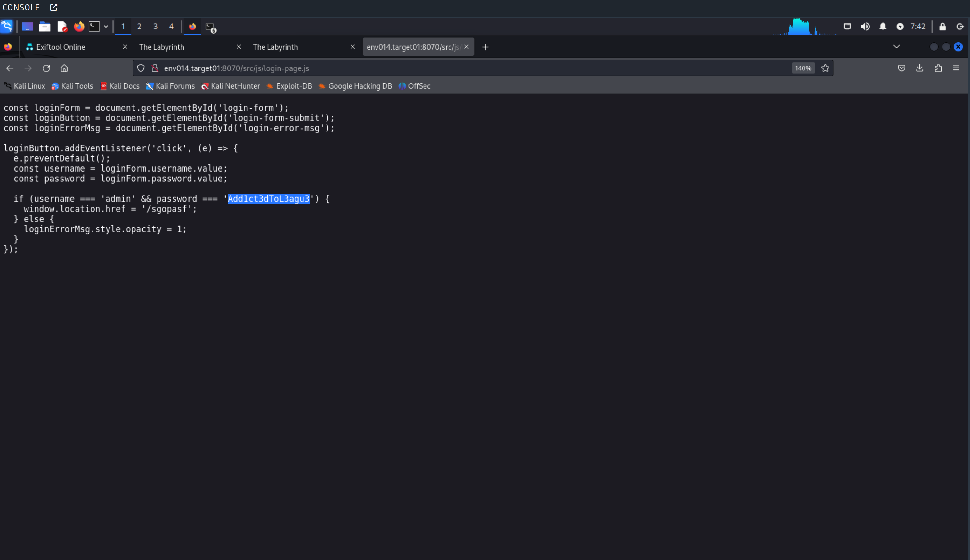Open the extensions puzzle icon
This screenshot has width=970, height=560.
(938, 68)
